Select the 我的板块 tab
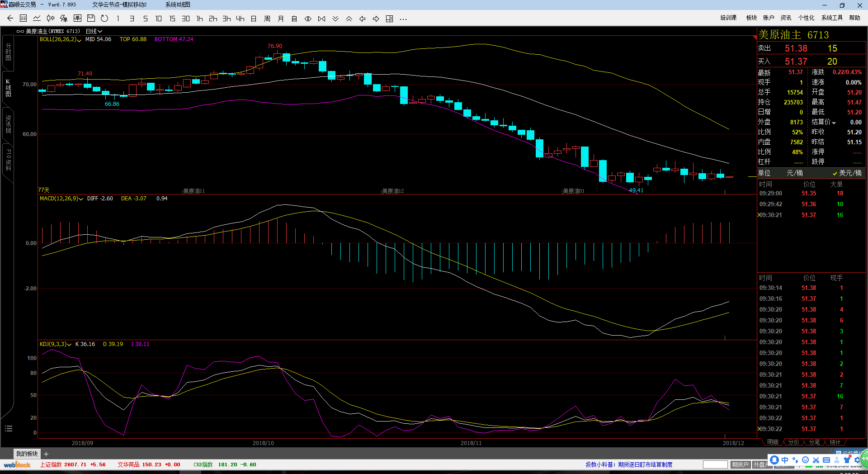 (27, 454)
